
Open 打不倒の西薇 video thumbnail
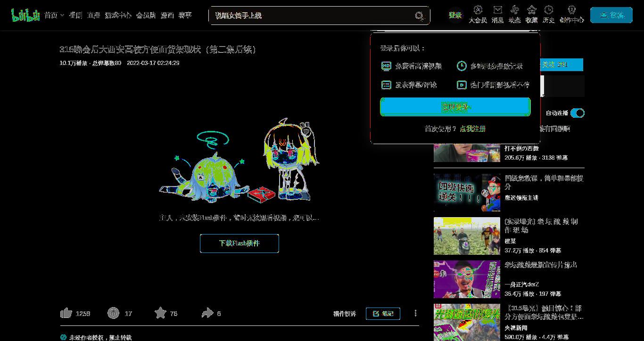coord(467,153)
